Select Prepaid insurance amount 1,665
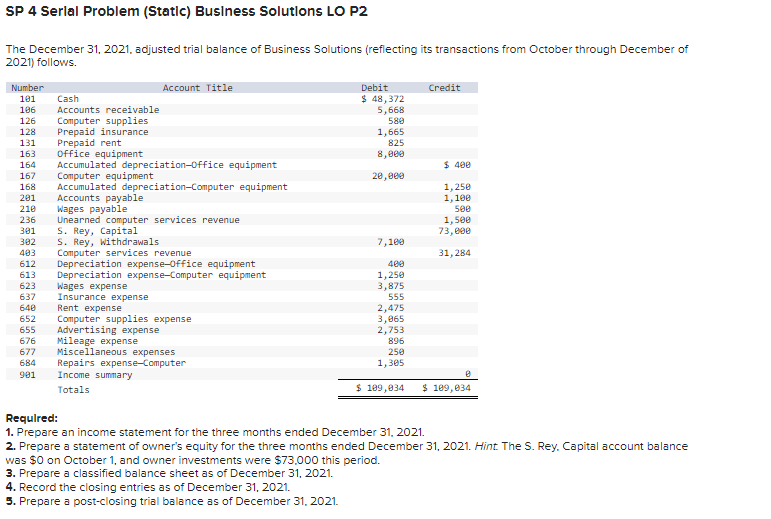This screenshot has height=519, width=771. 391,132
